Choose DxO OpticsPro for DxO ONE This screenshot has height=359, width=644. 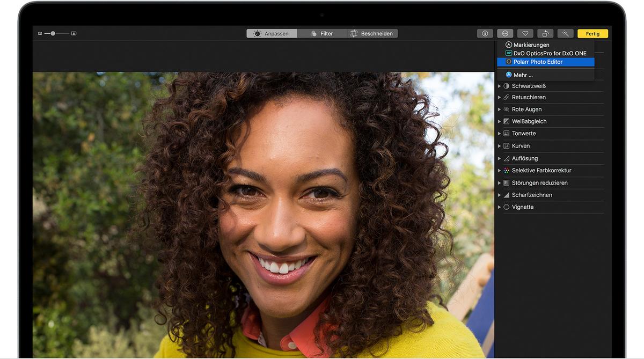click(x=546, y=53)
